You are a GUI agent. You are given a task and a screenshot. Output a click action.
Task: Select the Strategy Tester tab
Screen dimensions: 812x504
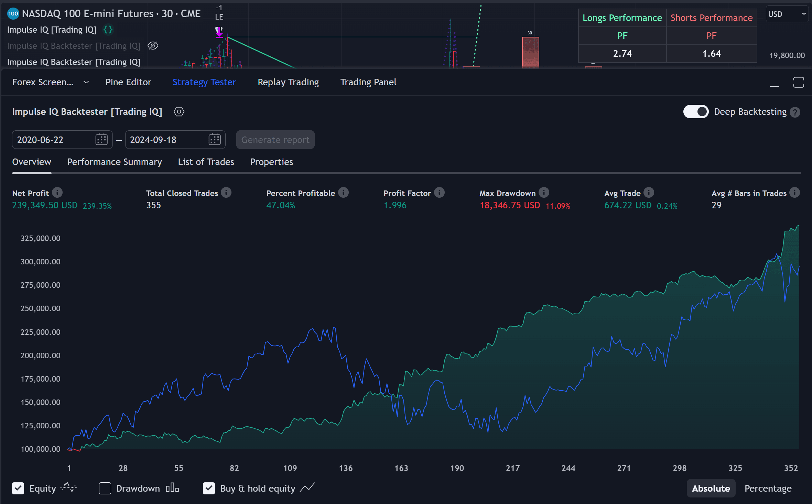[x=204, y=82]
